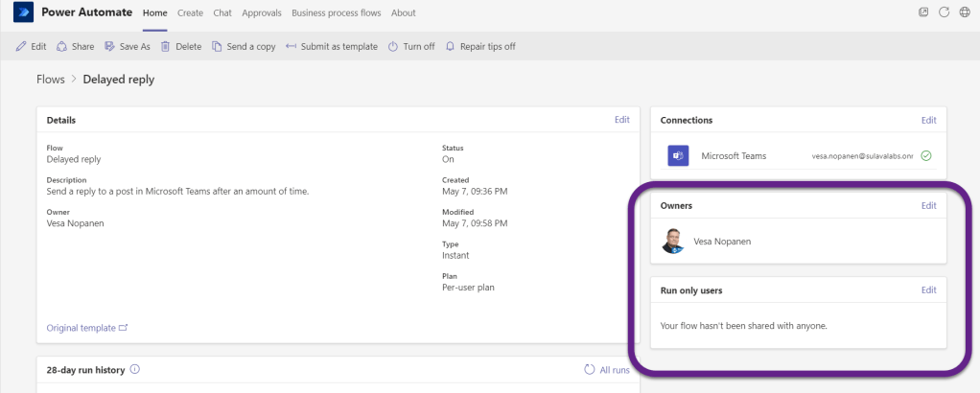Click the Power Automate logo icon
The image size is (980, 393).
coord(21,13)
